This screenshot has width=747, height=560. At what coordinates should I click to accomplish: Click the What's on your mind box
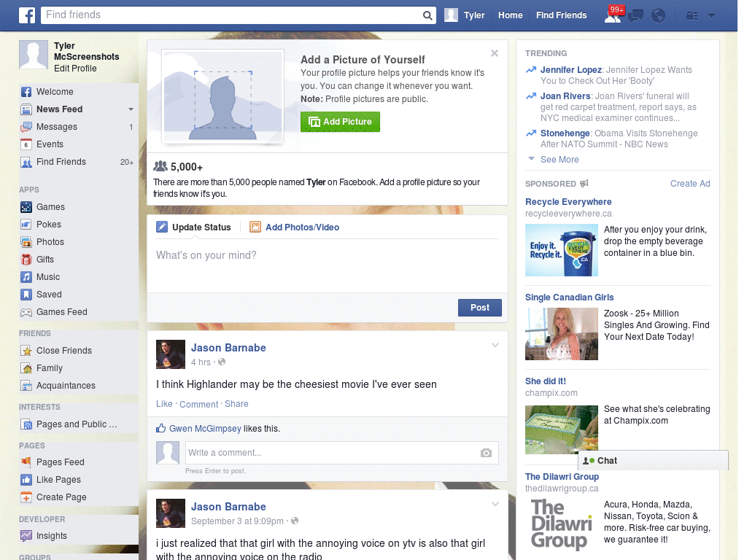click(x=328, y=266)
